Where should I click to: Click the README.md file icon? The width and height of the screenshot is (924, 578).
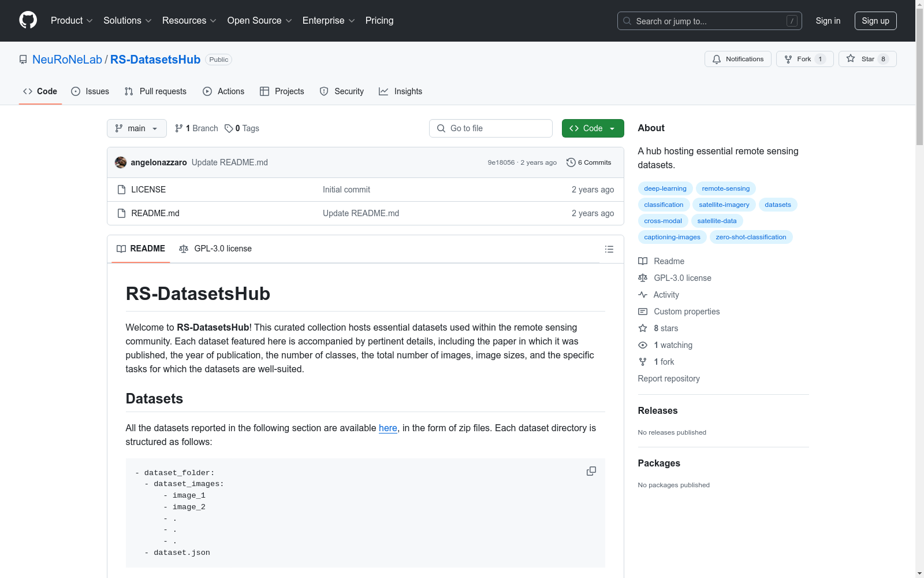point(121,213)
